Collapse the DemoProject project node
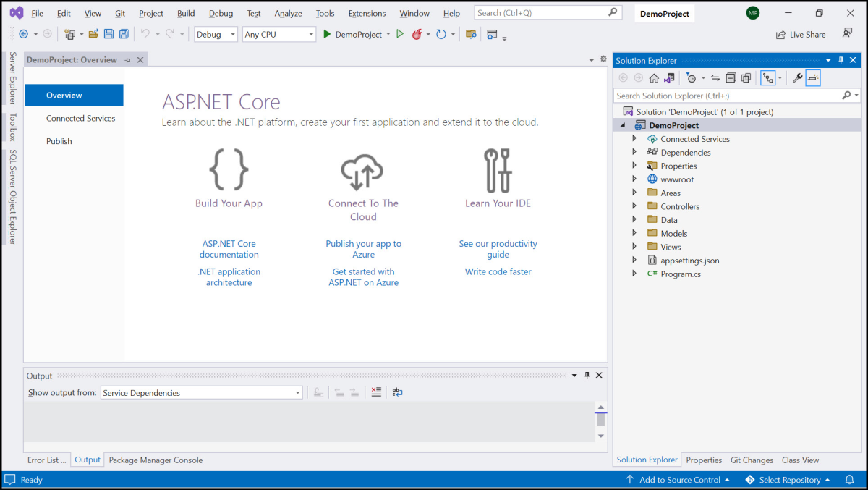868x490 pixels. click(623, 125)
